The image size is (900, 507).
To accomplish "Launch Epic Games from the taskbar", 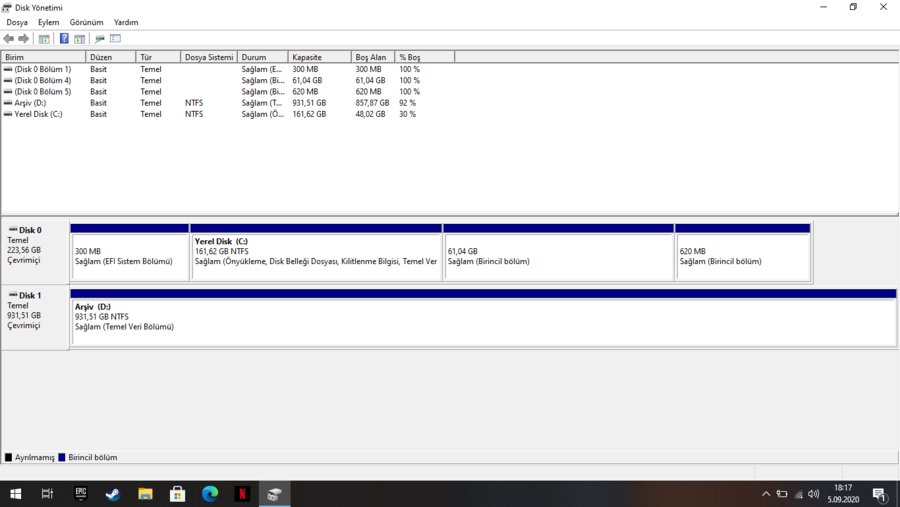I will pyautogui.click(x=80, y=494).
